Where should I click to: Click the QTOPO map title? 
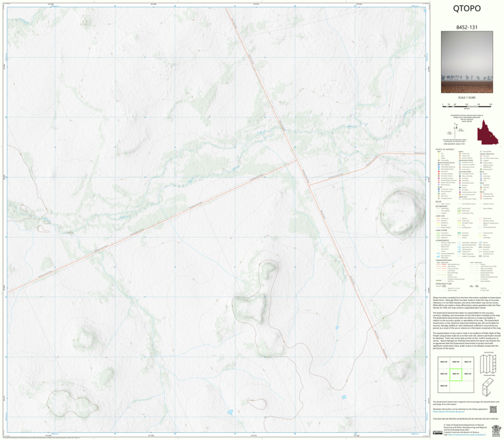(x=467, y=9)
